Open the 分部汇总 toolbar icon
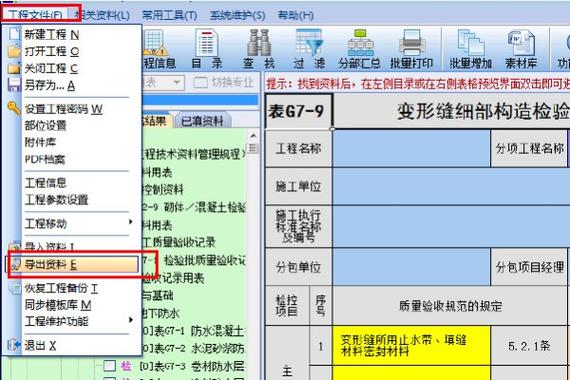 360,49
